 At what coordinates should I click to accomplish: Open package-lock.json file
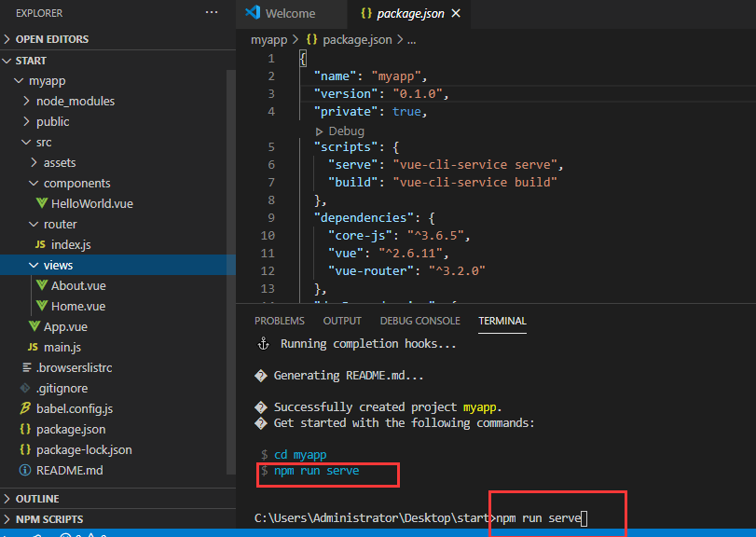pyautogui.click(x=84, y=449)
